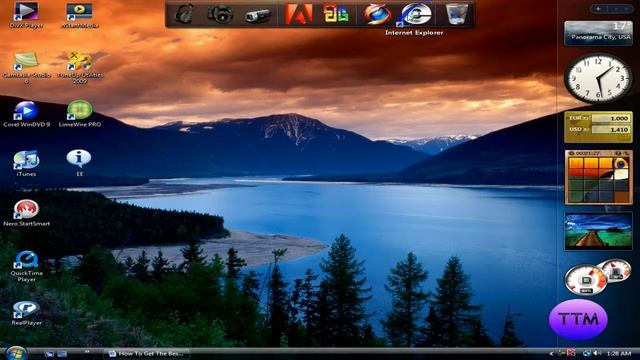Open the camcorder icon in the top dock

point(258,16)
